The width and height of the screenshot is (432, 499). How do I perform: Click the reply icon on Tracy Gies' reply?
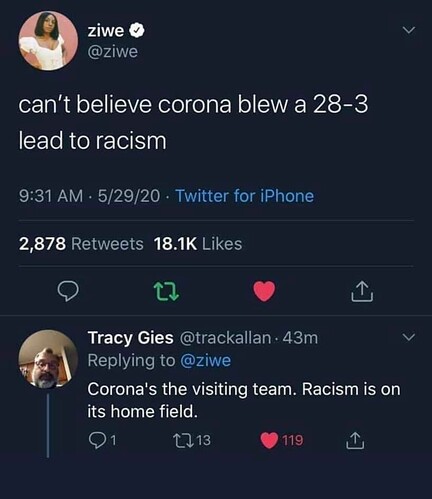[96, 440]
